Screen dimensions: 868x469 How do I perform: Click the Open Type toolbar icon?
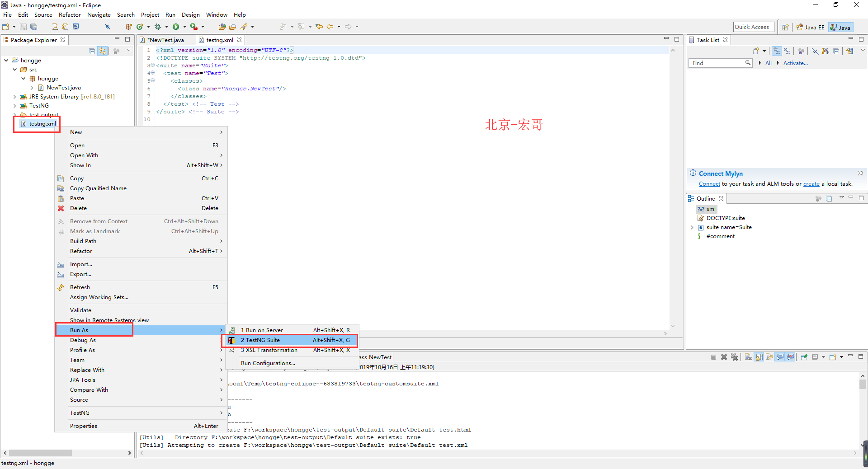point(222,27)
